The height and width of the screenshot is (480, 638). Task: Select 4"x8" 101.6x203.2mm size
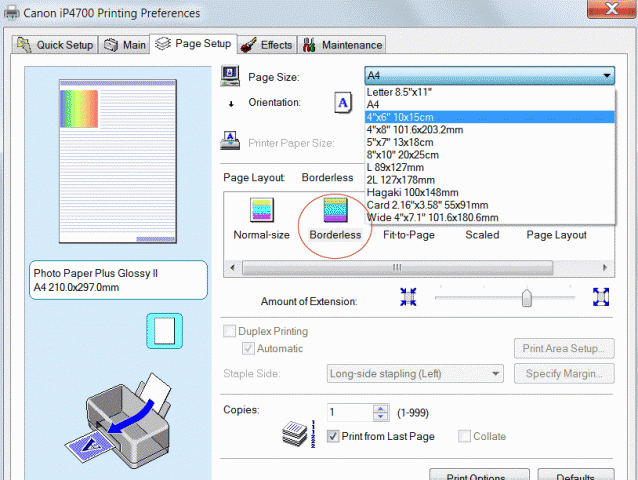[x=490, y=130]
